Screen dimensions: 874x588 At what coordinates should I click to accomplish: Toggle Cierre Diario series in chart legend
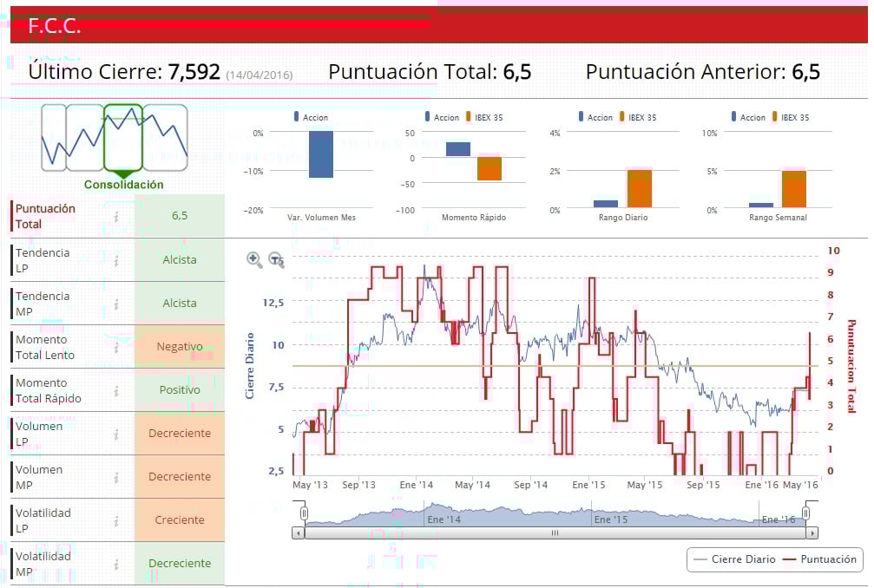coord(735,559)
